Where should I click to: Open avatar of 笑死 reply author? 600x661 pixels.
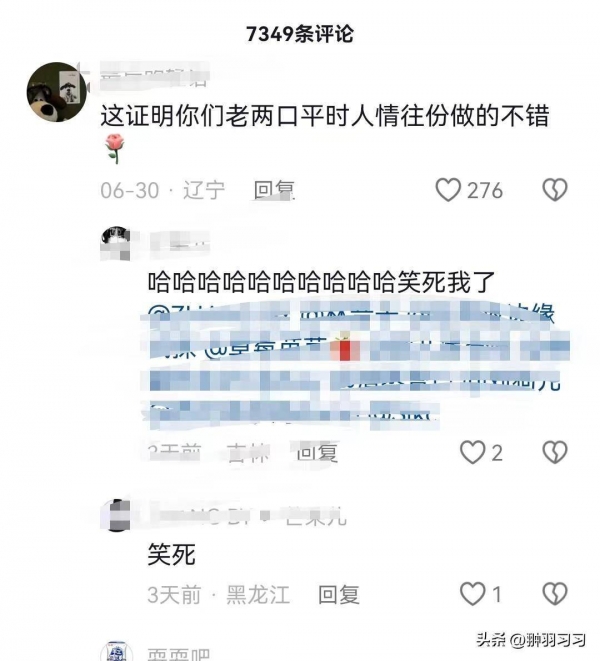click(115, 515)
